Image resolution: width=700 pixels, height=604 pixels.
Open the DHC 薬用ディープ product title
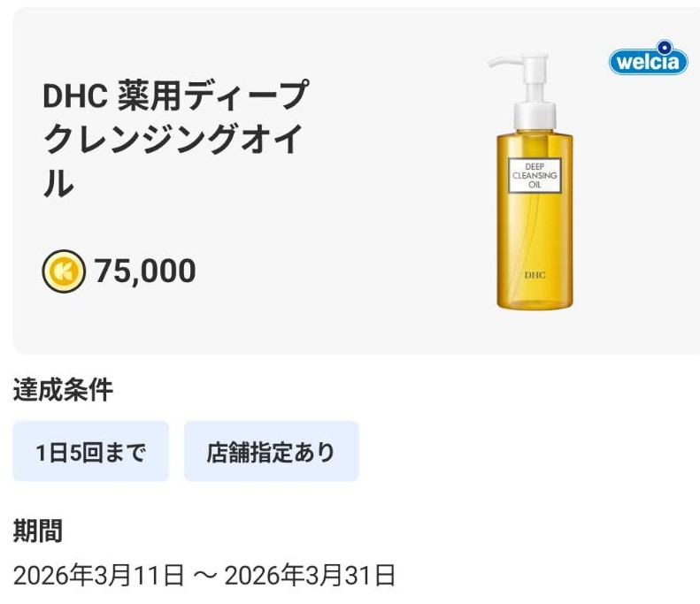click(x=175, y=96)
